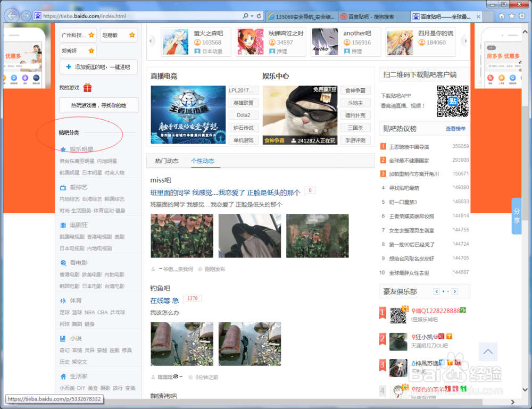Open the 在线等 急 post title

pos(164,301)
